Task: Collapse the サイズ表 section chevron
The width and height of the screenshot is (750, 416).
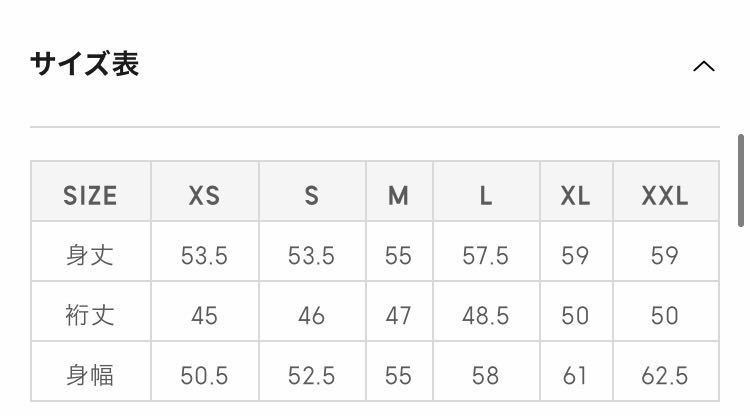Action: pyautogui.click(x=704, y=67)
